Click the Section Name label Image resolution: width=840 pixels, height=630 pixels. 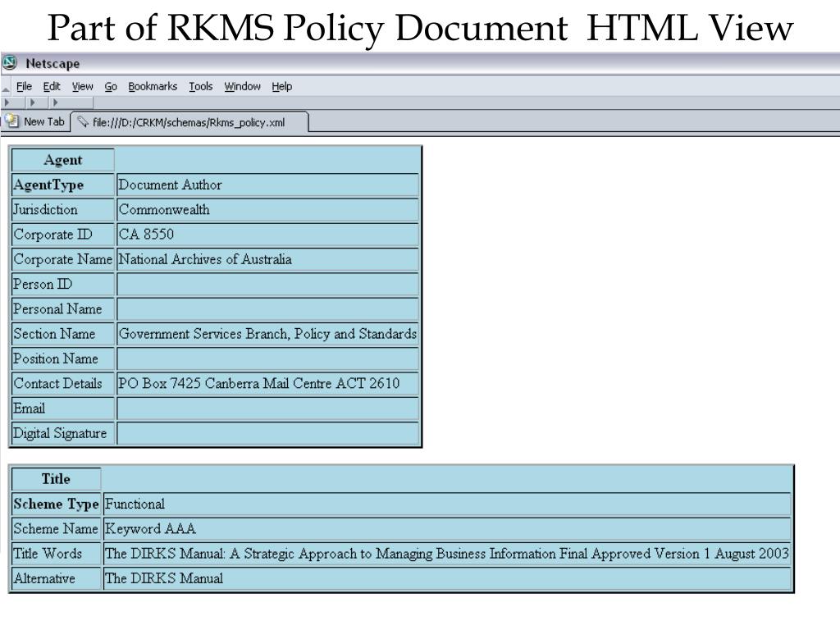tap(54, 334)
